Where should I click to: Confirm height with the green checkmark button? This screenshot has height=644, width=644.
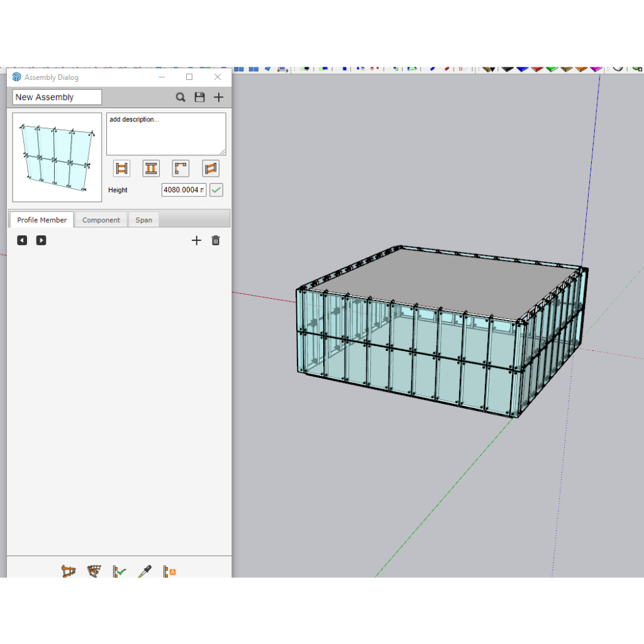click(216, 190)
